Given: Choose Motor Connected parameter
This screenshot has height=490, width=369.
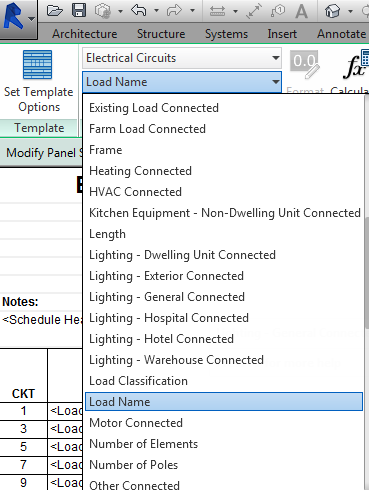Looking at the screenshot, I should (224, 423).
